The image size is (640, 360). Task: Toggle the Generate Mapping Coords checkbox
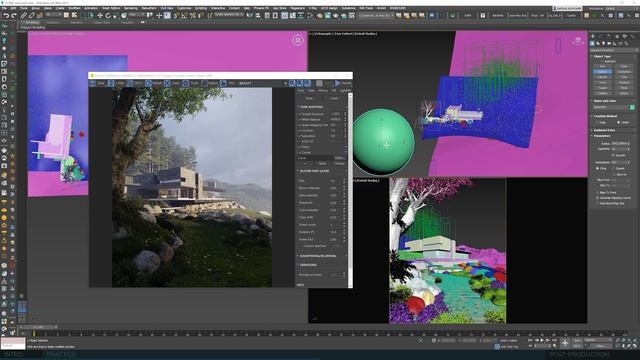click(x=597, y=198)
